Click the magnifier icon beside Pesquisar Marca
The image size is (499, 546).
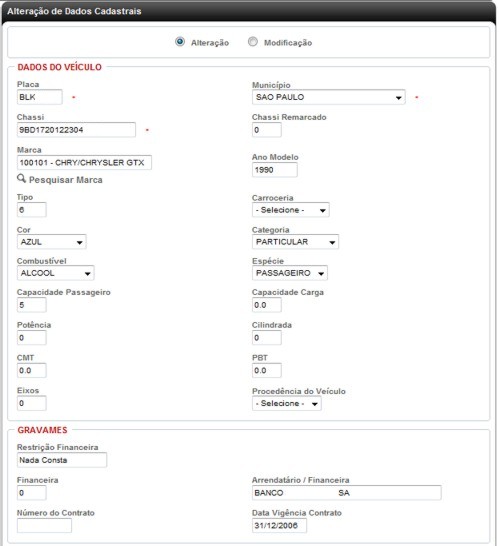pos(21,179)
